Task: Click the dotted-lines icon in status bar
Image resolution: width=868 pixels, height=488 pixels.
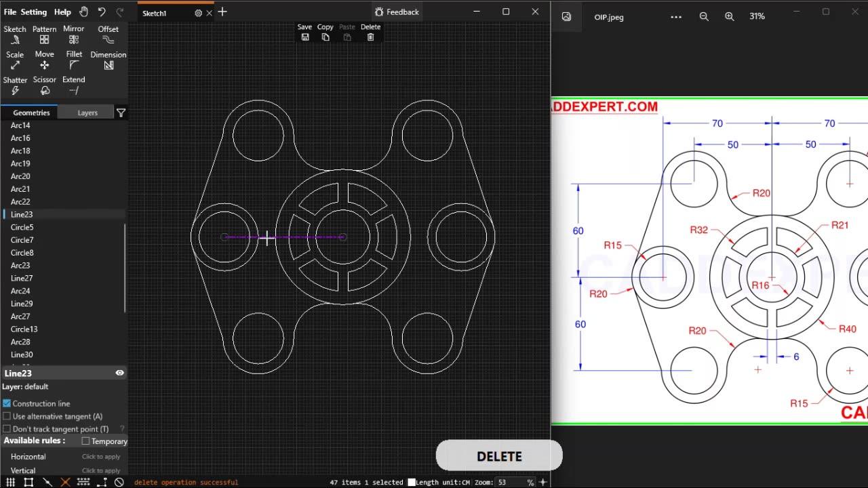Action: (83, 482)
